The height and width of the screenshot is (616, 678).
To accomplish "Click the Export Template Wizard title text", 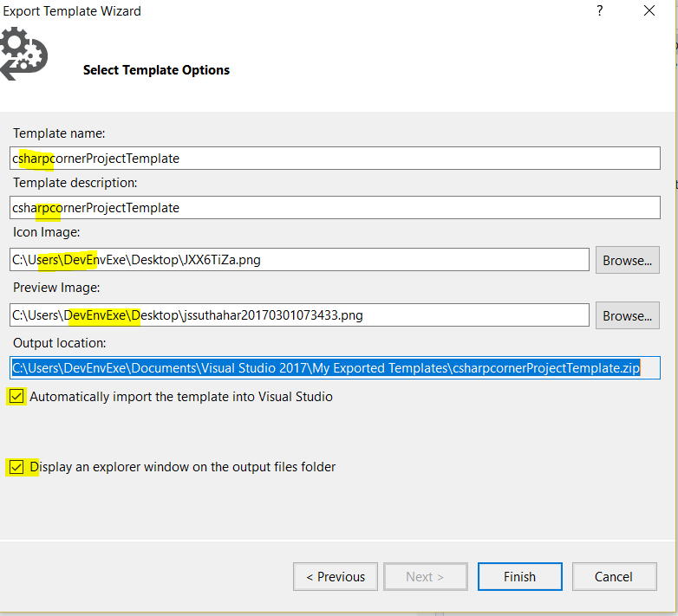I will coord(72,11).
